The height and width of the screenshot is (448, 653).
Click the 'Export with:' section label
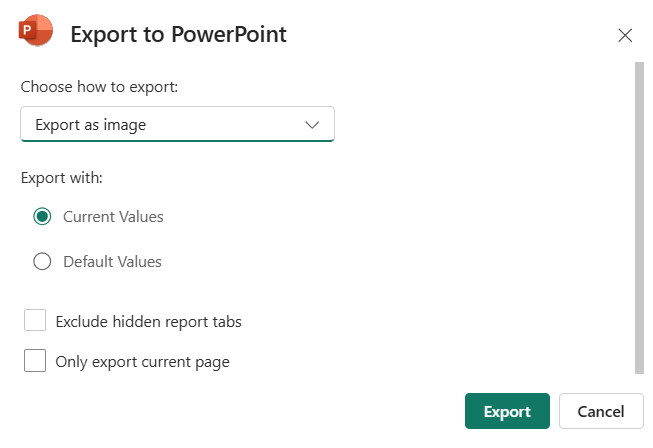click(x=61, y=178)
